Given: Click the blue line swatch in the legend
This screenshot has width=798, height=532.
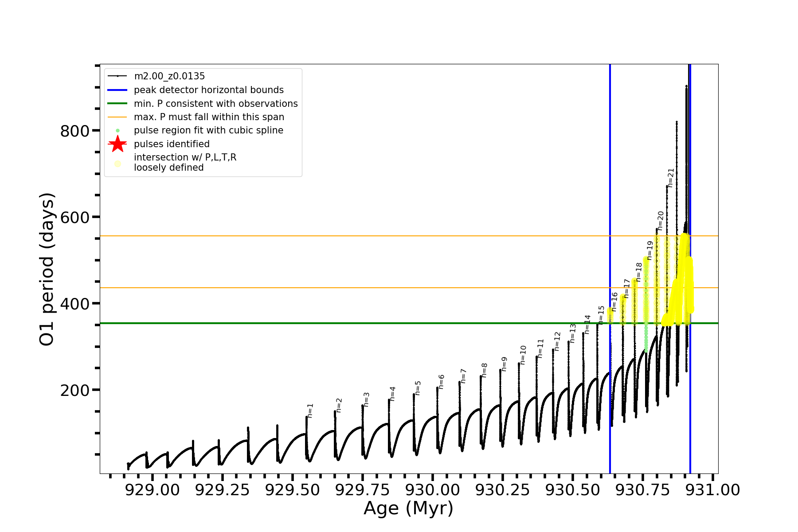Looking at the screenshot, I should (117, 90).
